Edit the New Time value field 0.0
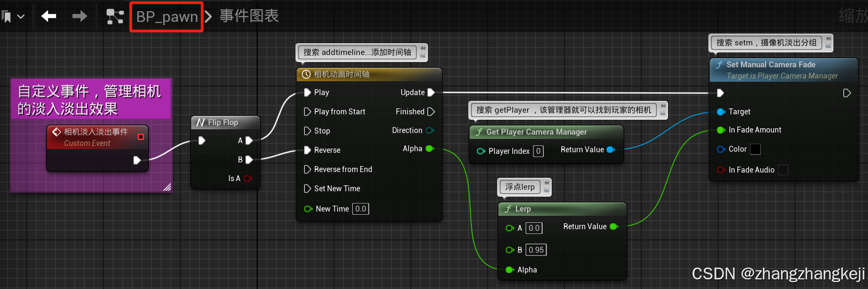 [x=361, y=209]
